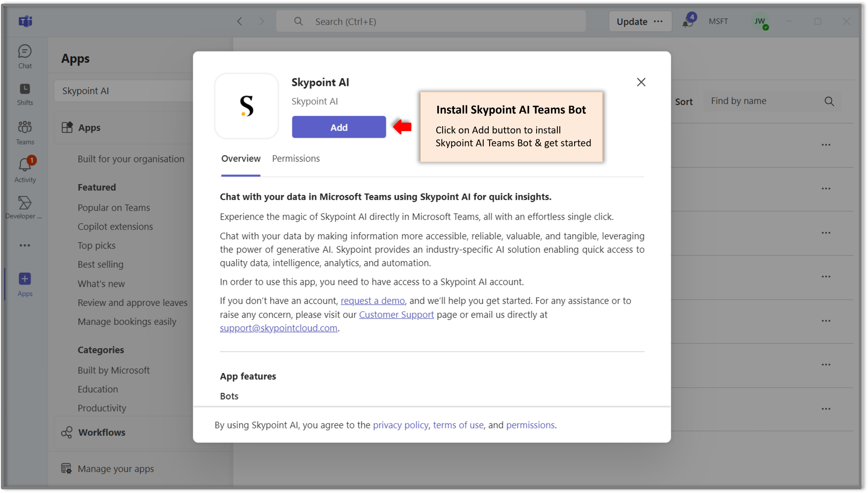The image size is (868, 493).
Task: Select the Overview tab
Action: (241, 159)
